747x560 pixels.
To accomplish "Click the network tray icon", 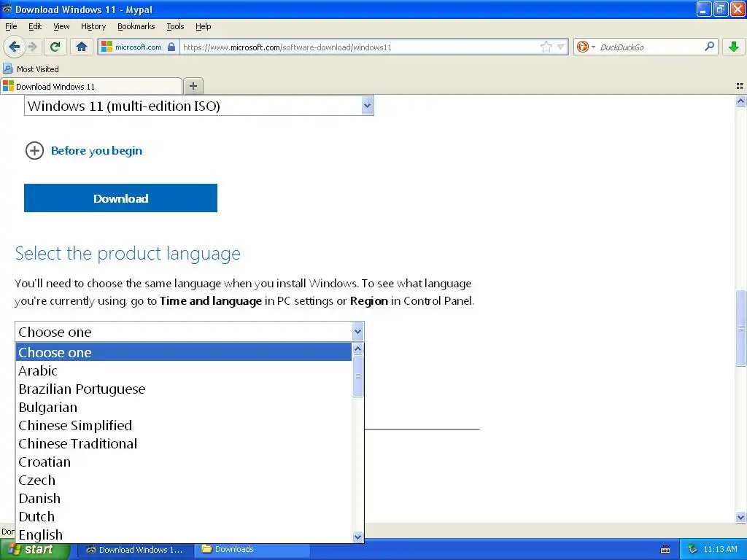I will pos(692,549).
